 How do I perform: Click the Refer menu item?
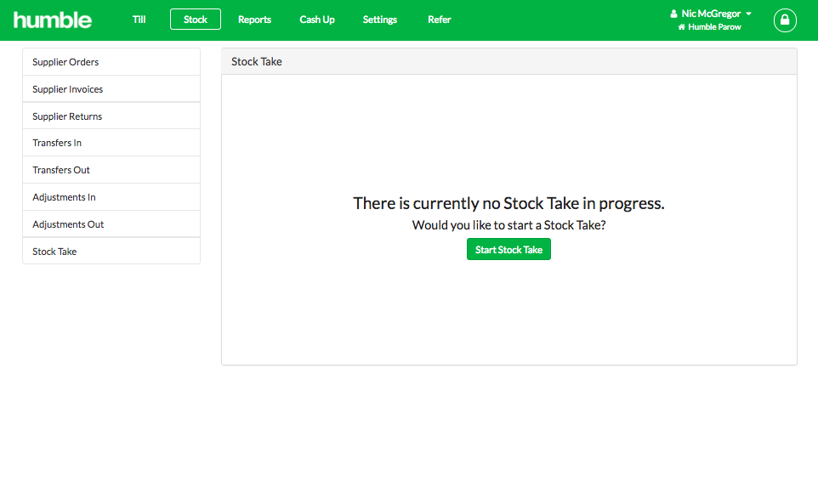440,20
